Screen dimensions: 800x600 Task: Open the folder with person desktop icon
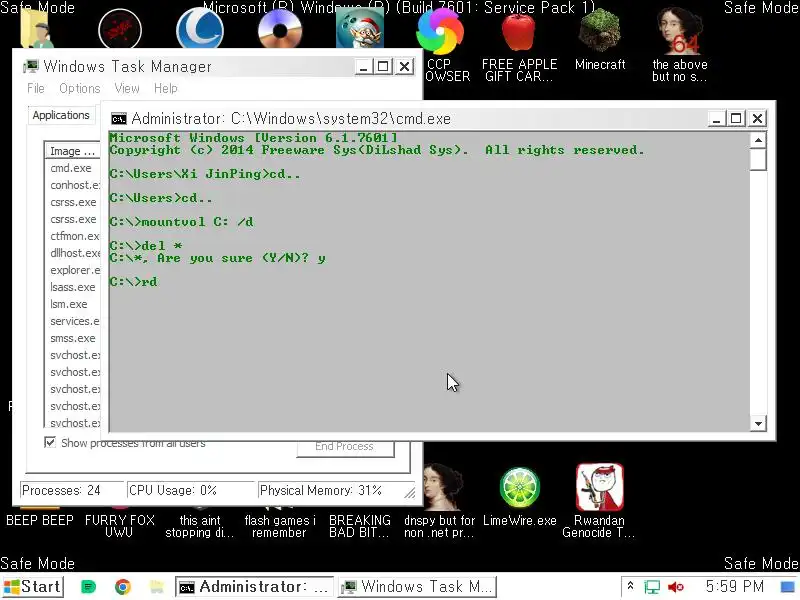point(37,29)
